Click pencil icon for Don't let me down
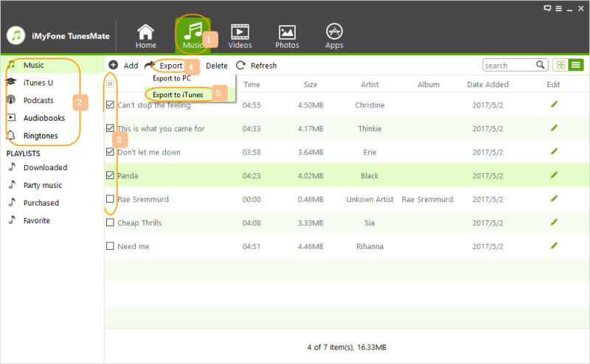 click(554, 152)
